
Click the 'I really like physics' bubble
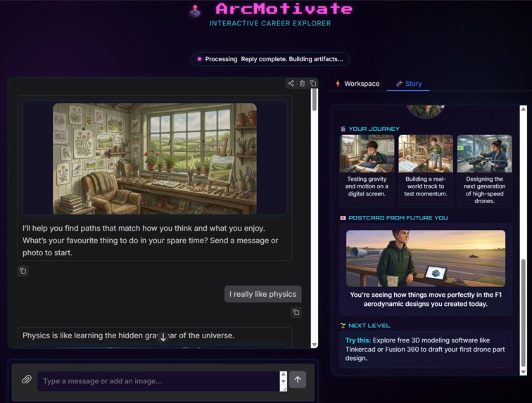[x=262, y=294]
